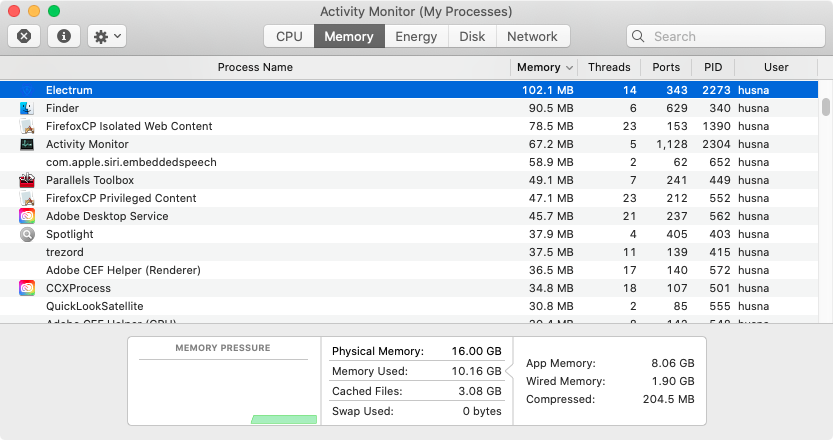
Task: Click the Physical Memory 16.00 GB value
Action: pos(477,351)
